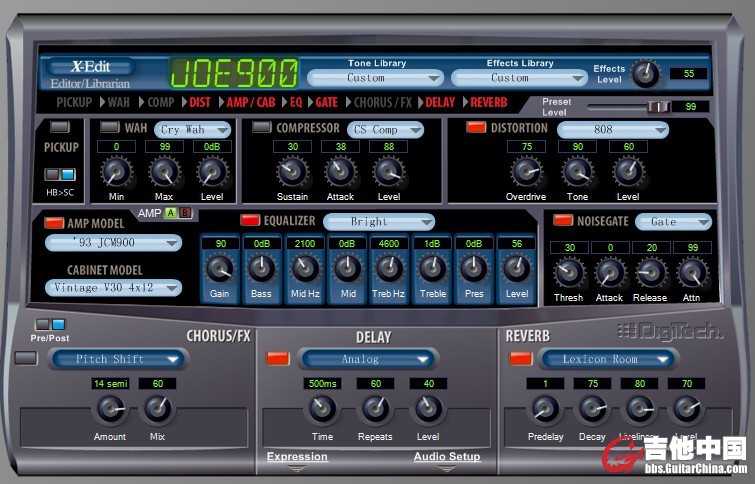Enable the Wah effect switch
Image resolution: width=755 pixels, height=484 pixels.
coord(109,127)
